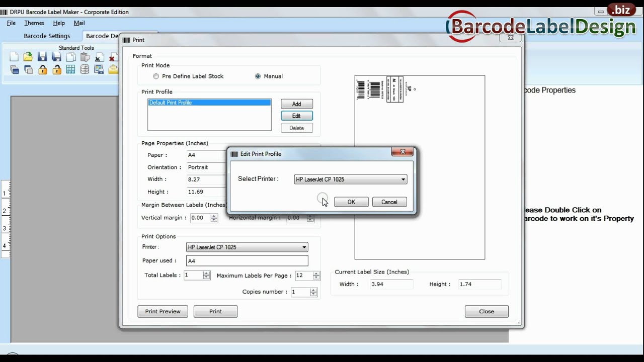Image resolution: width=644 pixels, height=362 pixels.
Task: Click the Delete red X icon
Action: 113,57
